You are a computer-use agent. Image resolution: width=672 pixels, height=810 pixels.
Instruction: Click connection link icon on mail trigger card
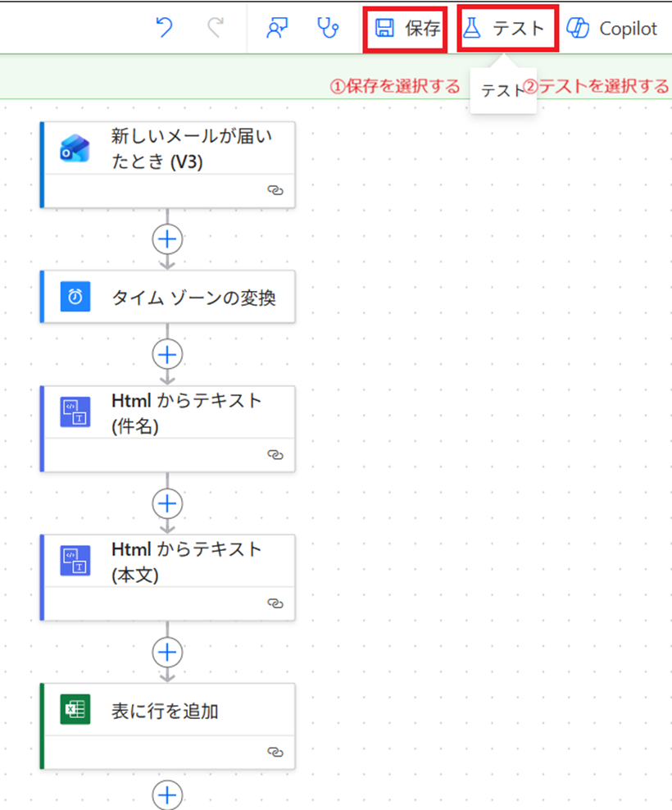tap(275, 189)
